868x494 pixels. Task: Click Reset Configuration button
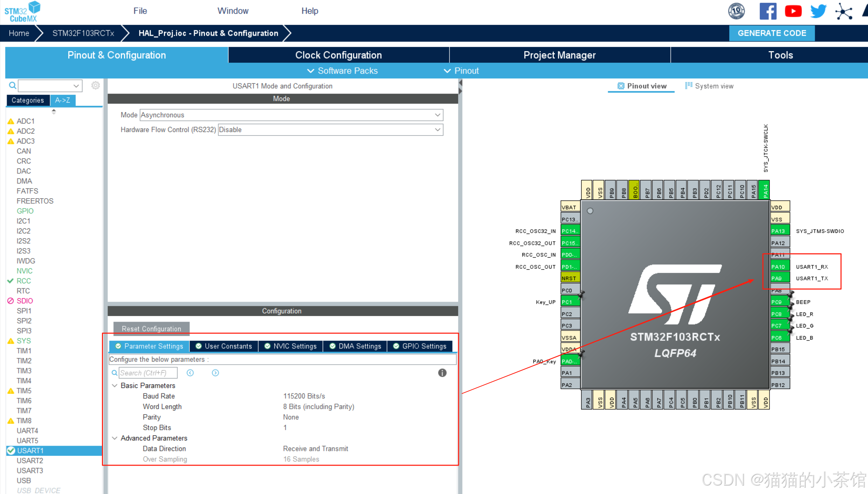[x=151, y=329]
